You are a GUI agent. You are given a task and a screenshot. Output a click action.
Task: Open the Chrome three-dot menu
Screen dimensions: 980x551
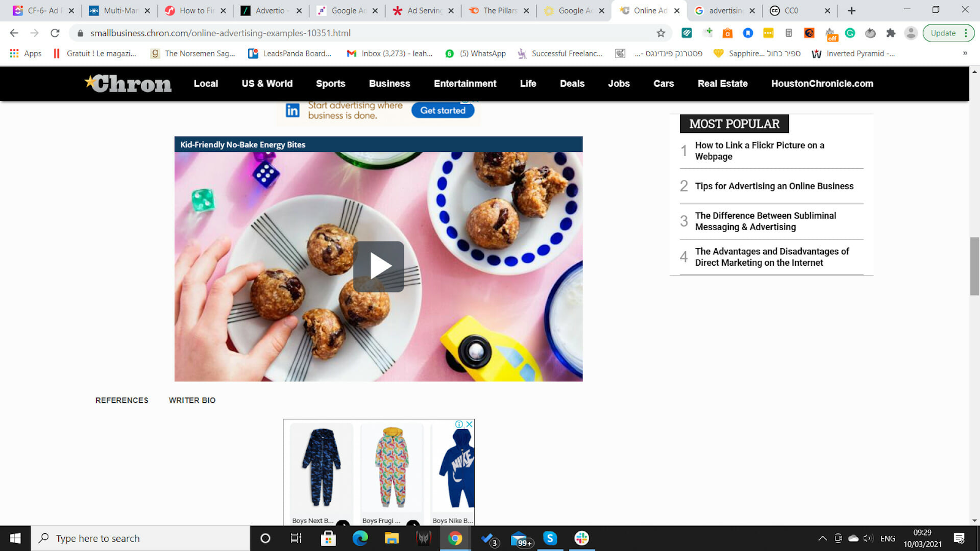966,33
